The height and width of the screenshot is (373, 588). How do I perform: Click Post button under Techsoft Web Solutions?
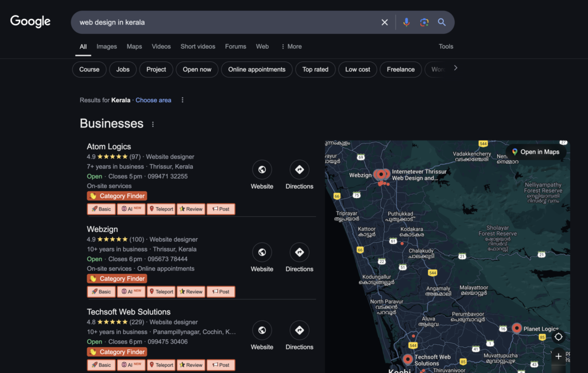point(221,365)
